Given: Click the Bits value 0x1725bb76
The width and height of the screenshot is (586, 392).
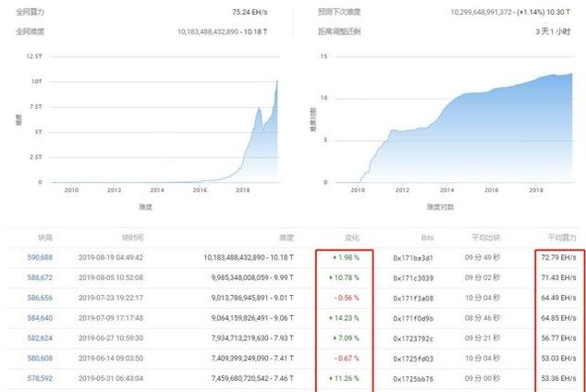Looking at the screenshot, I should (x=413, y=379).
